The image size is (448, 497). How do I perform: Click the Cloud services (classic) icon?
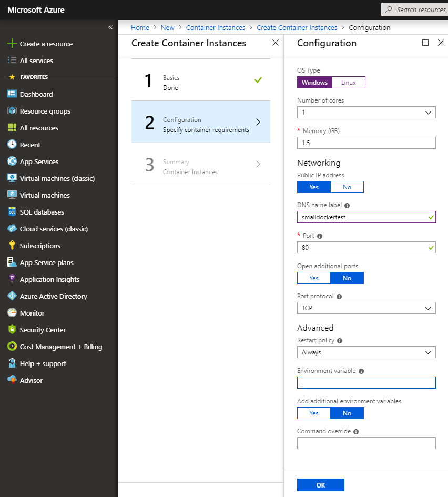tap(12, 228)
